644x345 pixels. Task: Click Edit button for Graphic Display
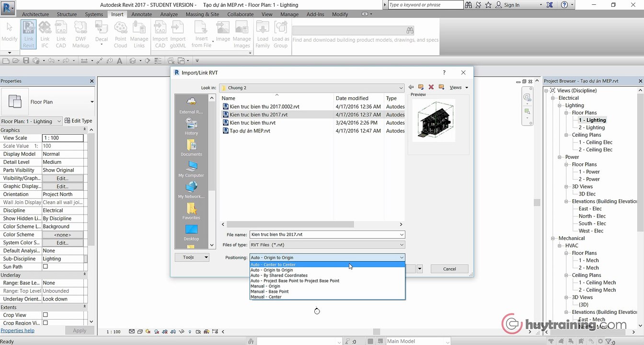pyautogui.click(x=63, y=186)
